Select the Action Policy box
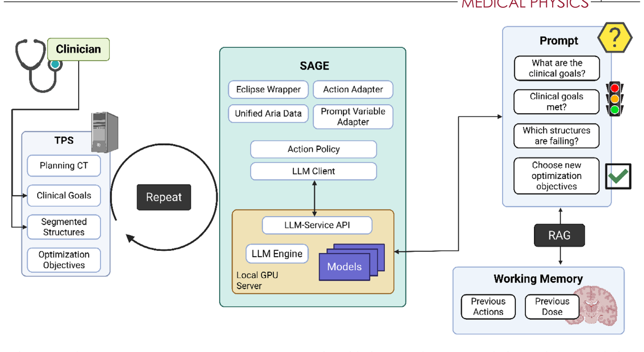This screenshot has height=352, width=644. [x=314, y=149]
